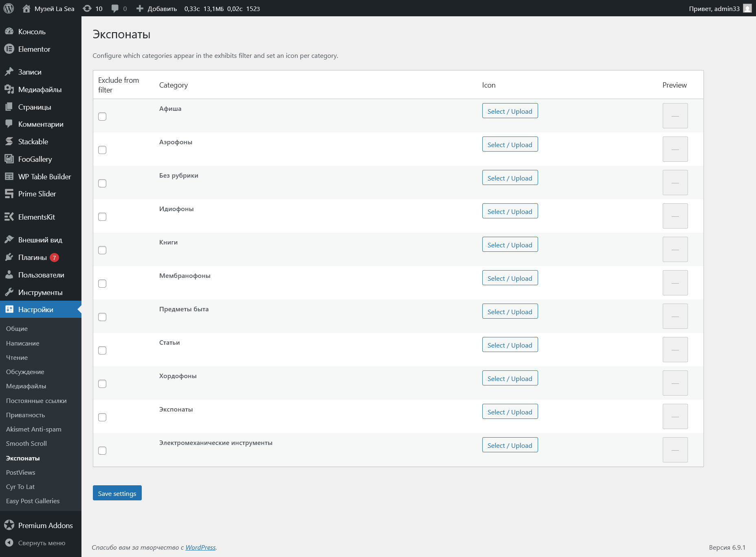Screen dimensions: 756x557
Task: Click the Elementor sidebar icon
Action: (9, 49)
